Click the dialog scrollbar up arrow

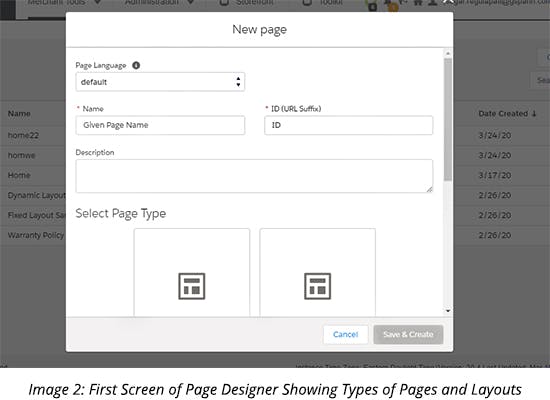pos(448,53)
